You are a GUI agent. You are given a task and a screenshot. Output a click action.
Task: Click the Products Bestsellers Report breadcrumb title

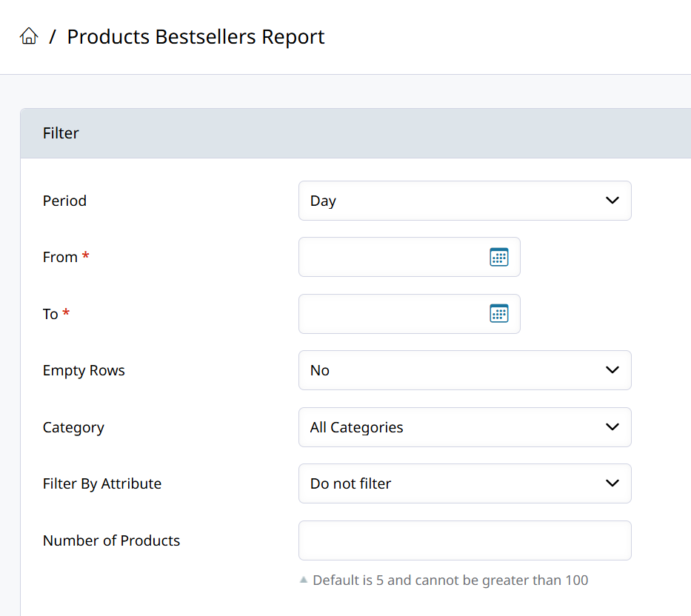point(196,36)
